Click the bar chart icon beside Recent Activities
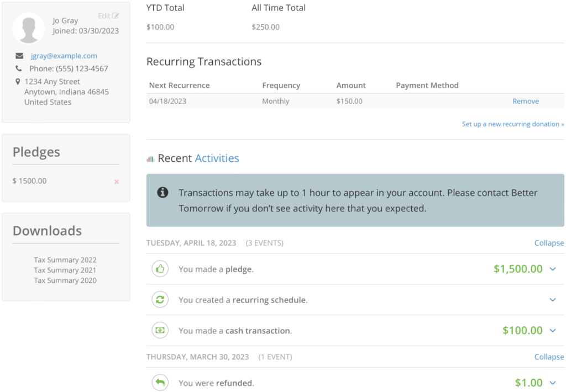Viewport: 566px width, 392px height. pyautogui.click(x=150, y=159)
